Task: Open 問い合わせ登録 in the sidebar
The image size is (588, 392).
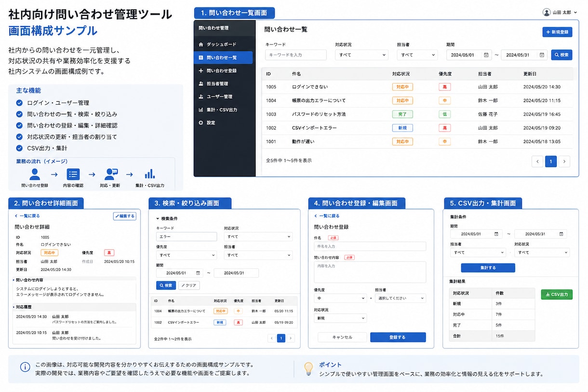Action: tap(223, 70)
